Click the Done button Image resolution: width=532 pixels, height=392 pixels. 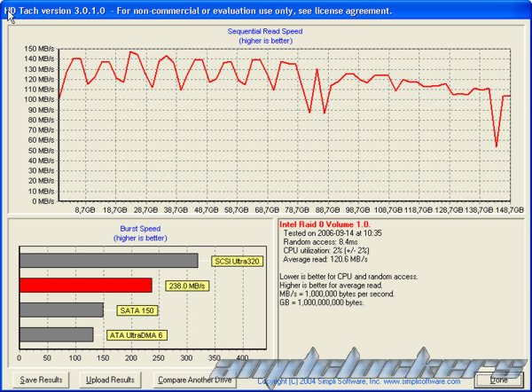(x=501, y=380)
